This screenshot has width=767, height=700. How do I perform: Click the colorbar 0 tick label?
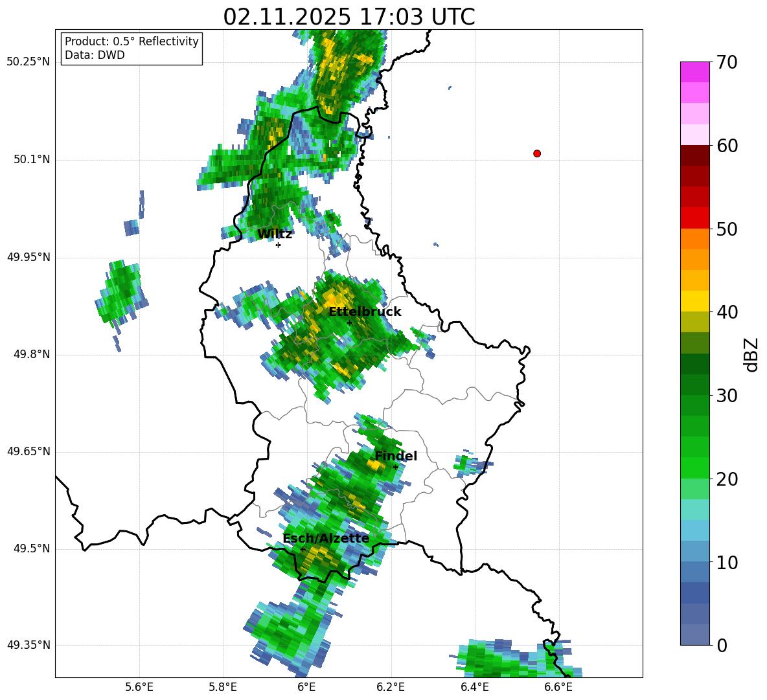(722, 645)
